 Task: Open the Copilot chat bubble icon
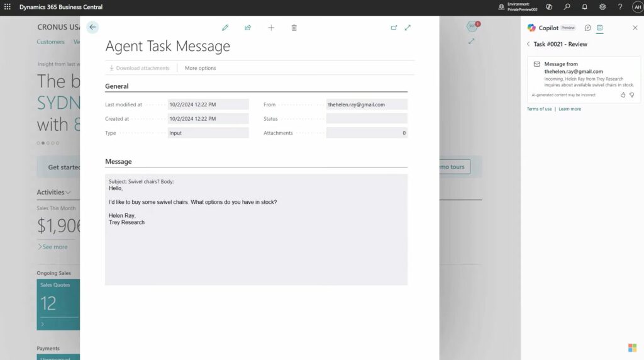588,28
